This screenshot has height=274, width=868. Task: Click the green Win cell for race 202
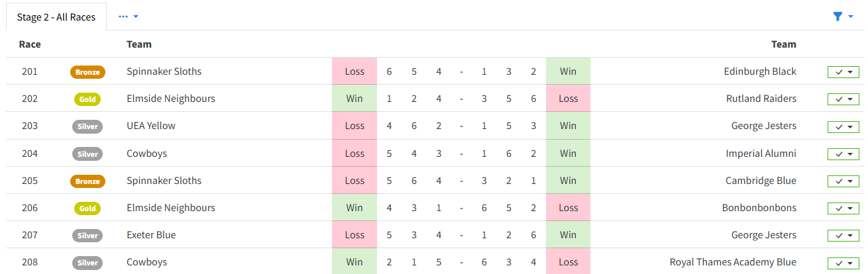[354, 99]
